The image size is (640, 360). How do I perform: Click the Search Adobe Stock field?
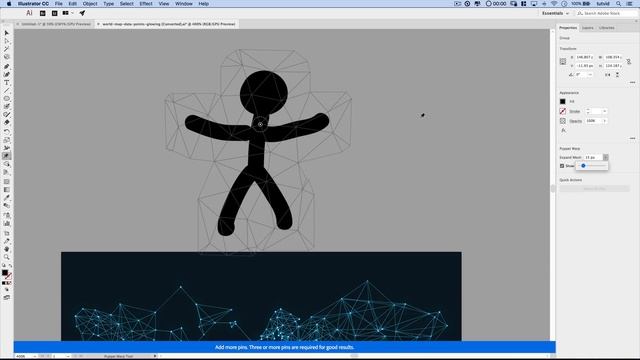pyautogui.click(x=606, y=13)
